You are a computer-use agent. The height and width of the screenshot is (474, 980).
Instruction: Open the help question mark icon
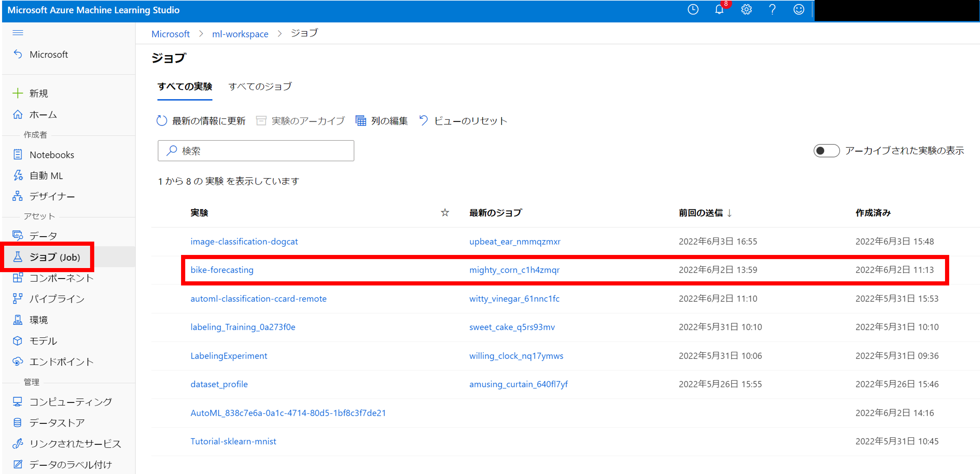tap(772, 10)
